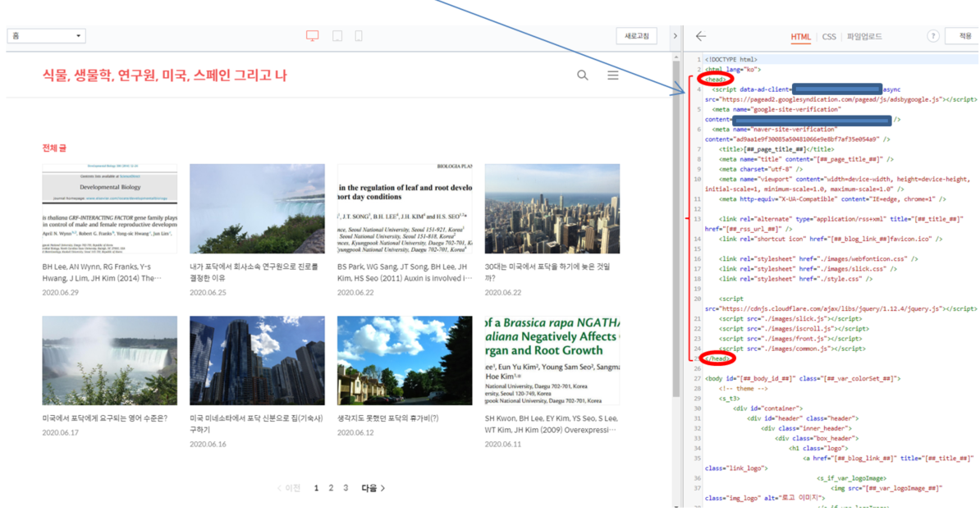
Task: Open the 홈 page dropdown
Action: 46,35
